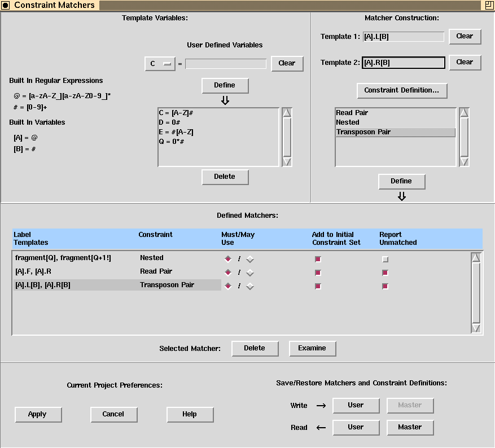Viewport: 495px width, 448px height.
Task: Select Read Pair in constraint list
Action: (395, 113)
